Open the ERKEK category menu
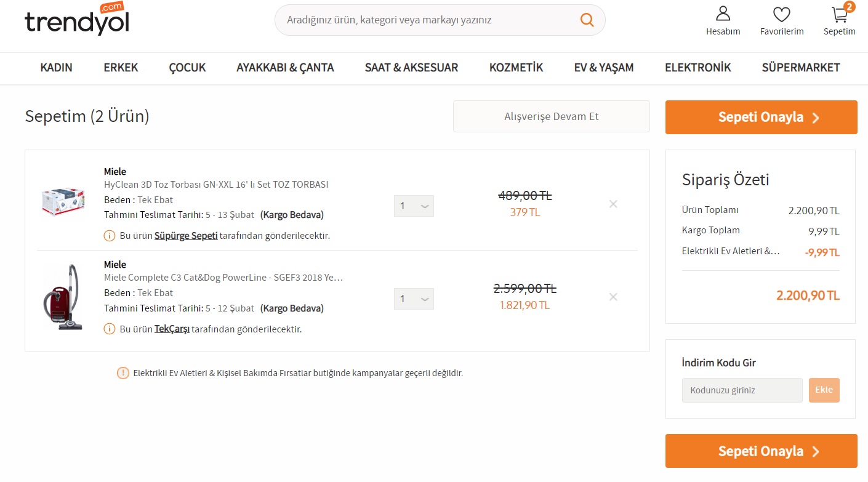 click(121, 68)
